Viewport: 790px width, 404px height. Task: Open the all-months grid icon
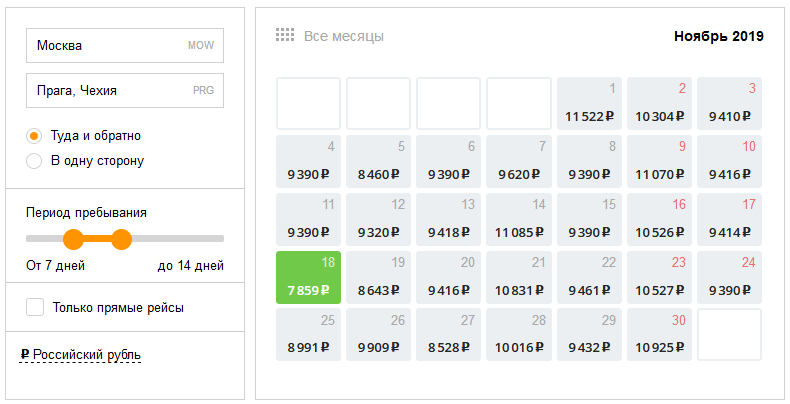click(285, 36)
